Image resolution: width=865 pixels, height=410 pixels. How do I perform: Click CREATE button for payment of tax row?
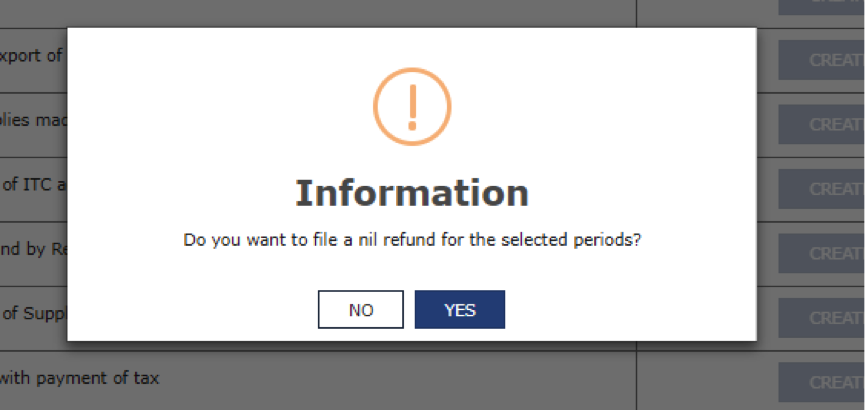[x=821, y=382]
